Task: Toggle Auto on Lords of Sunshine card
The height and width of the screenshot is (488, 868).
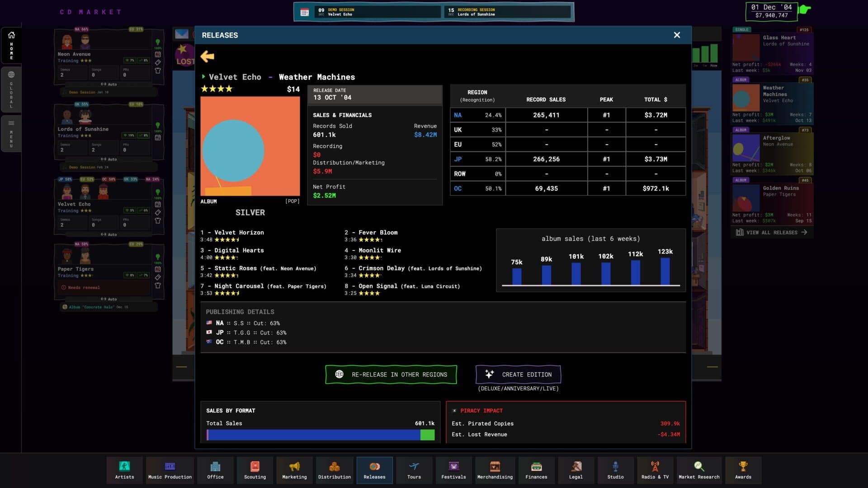Action: click(x=108, y=159)
